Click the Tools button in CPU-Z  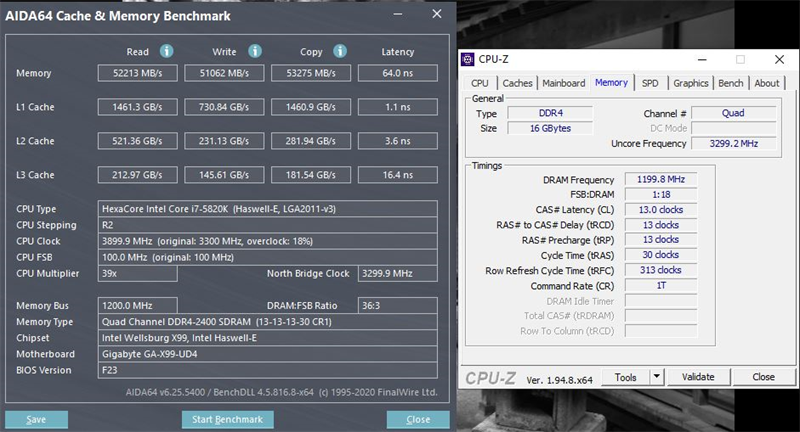pyautogui.click(x=626, y=377)
